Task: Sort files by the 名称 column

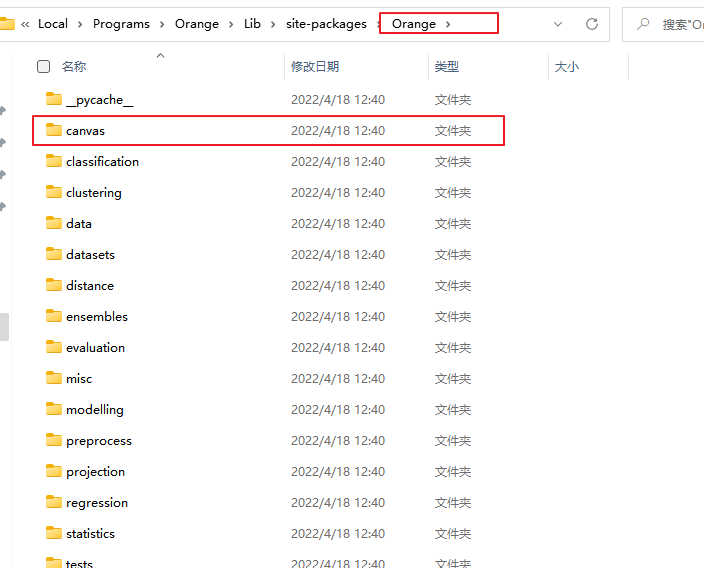Action: pyautogui.click(x=74, y=66)
